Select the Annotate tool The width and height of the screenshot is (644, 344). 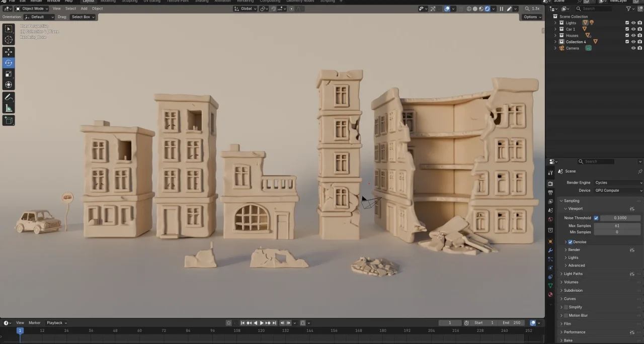(8, 97)
